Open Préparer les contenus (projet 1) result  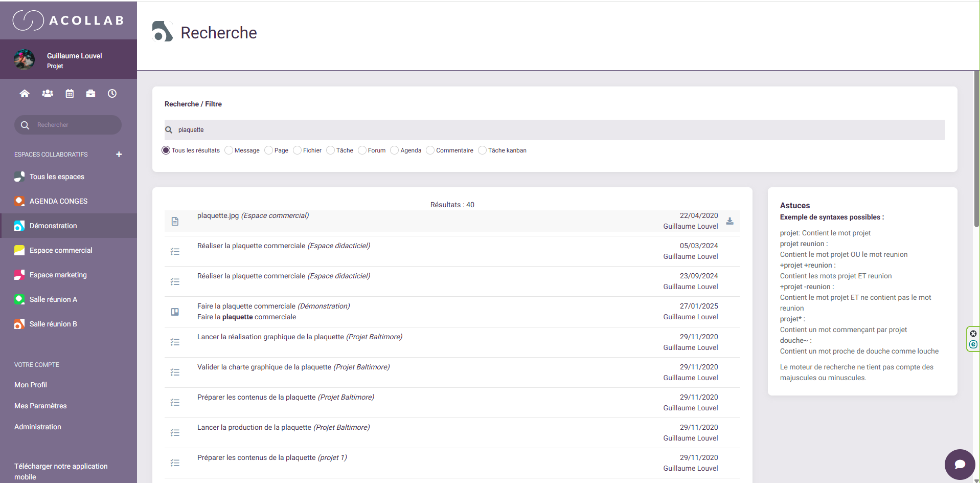coord(272,457)
